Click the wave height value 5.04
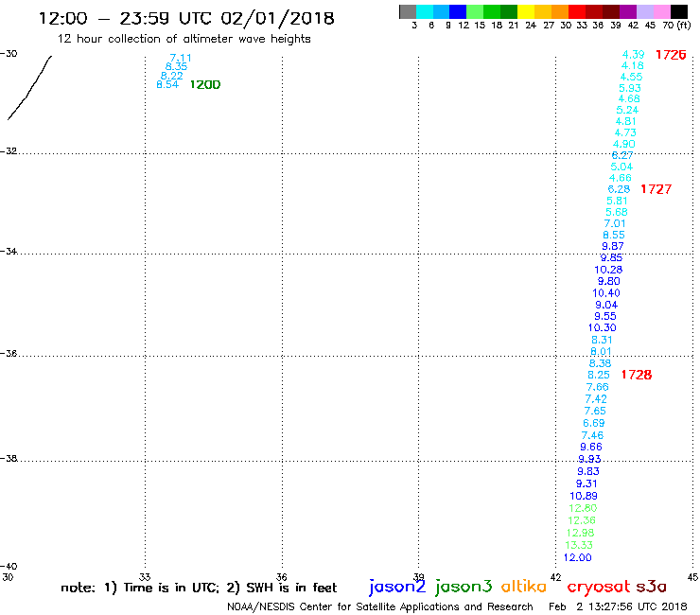Image resolution: width=700 pixels, height=615 pixels. coord(621,167)
